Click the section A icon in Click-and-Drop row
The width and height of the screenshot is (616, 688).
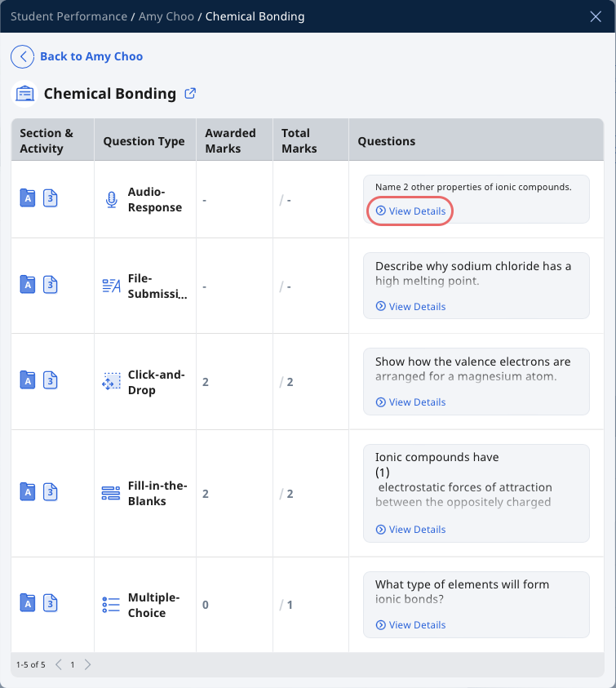click(x=28, y=380)
